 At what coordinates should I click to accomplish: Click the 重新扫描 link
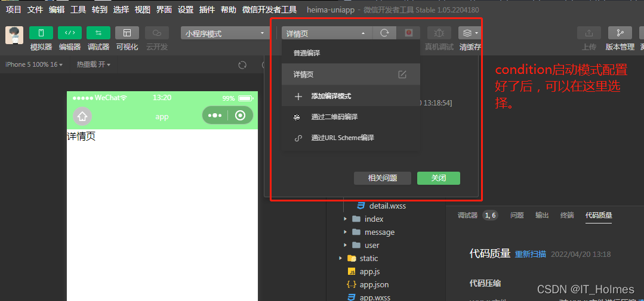point(531,254)
